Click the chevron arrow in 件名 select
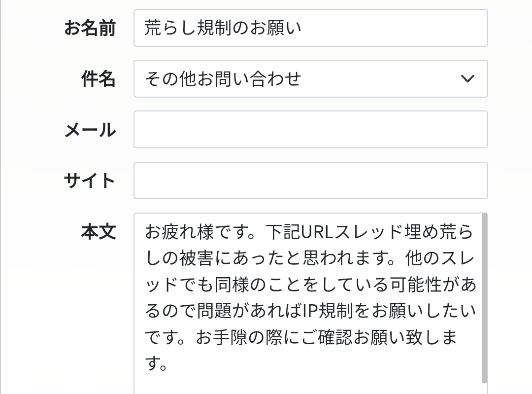 tap(467, 79)
